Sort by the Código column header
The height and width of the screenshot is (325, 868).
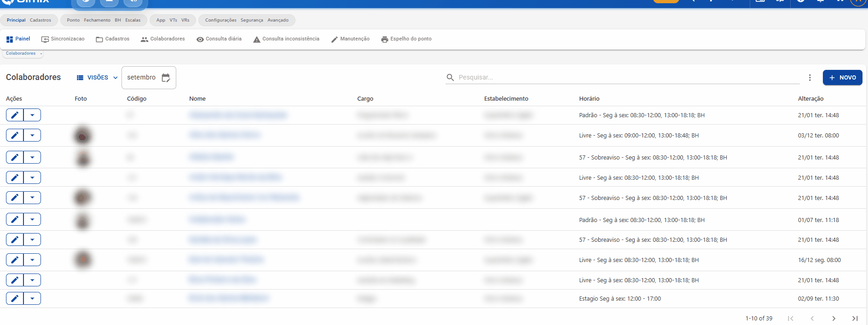[x=137, y=99]
